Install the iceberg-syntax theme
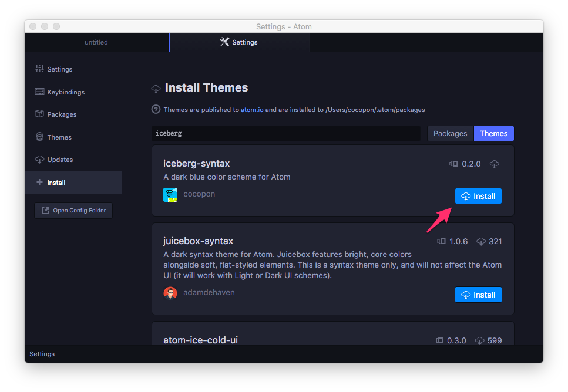Viewport: 568px width, 392px height. click(478, 196)
